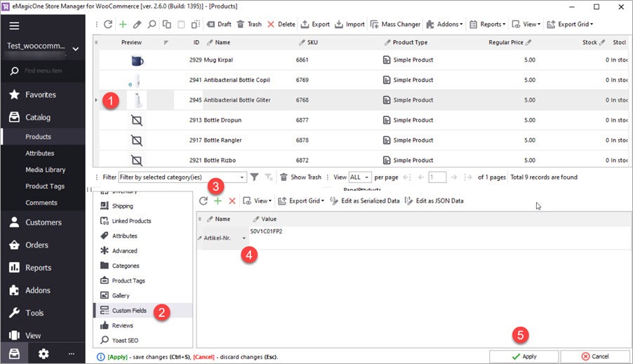Open Mass Changer tool
This screenshot has height=364, width=633.
(x=395, y=24)
